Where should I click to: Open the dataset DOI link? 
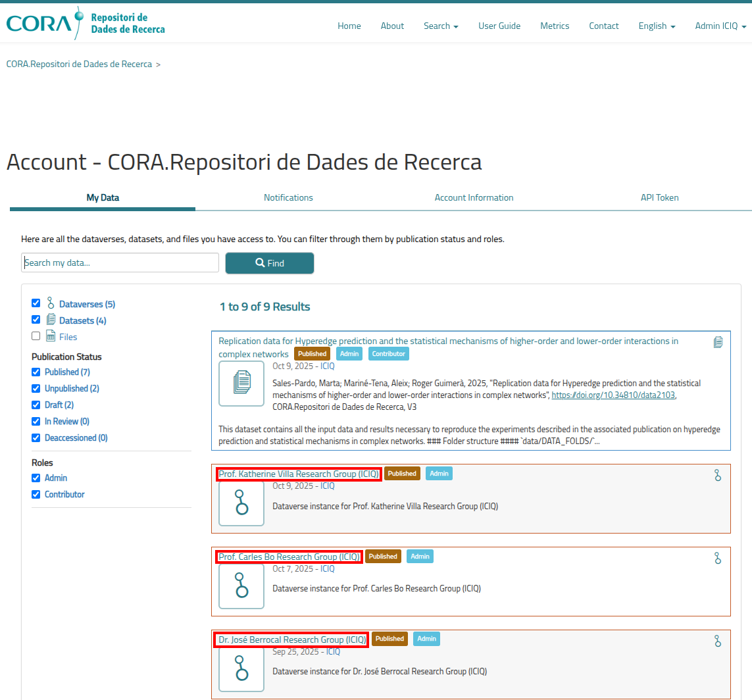613,395
